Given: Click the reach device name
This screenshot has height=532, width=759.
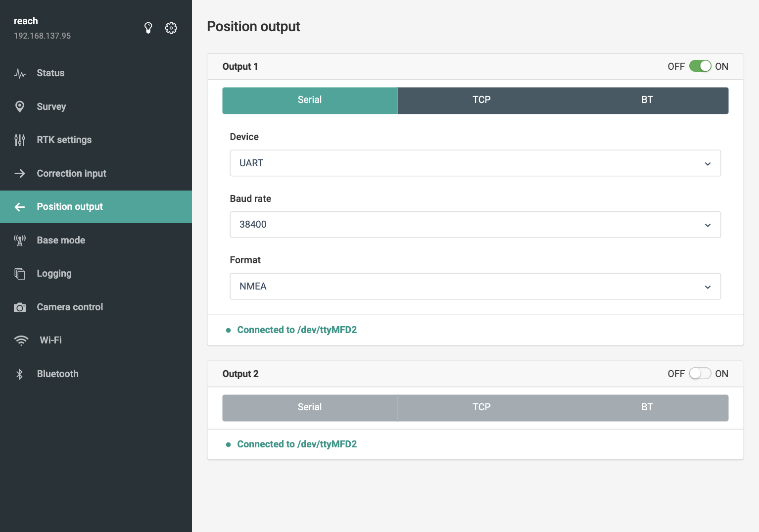Looking at the screenshot, I should 26,21.
